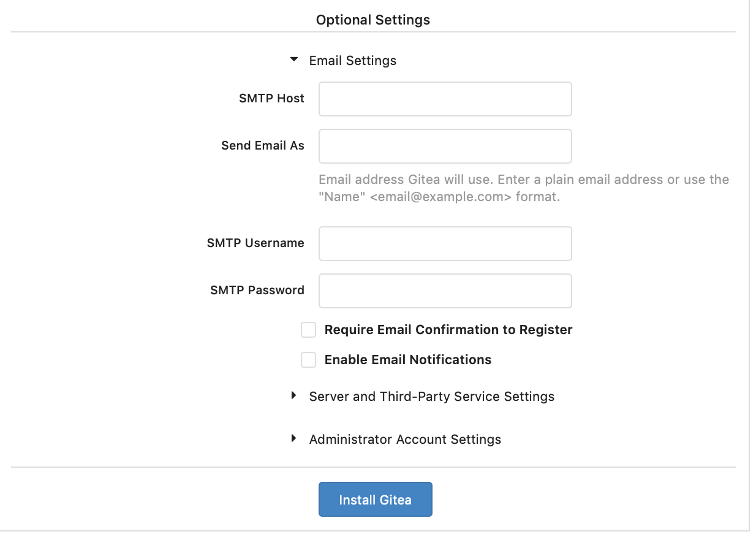
Task: Focus the SMTP Host text field
Action: (445, 99)
